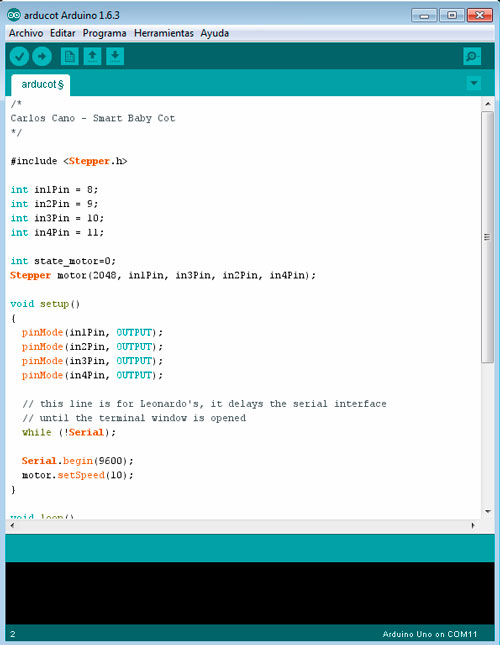Click the editor scroll-down arrow
Viewport: 500px width, 645px height.
(x=488, y=511)
